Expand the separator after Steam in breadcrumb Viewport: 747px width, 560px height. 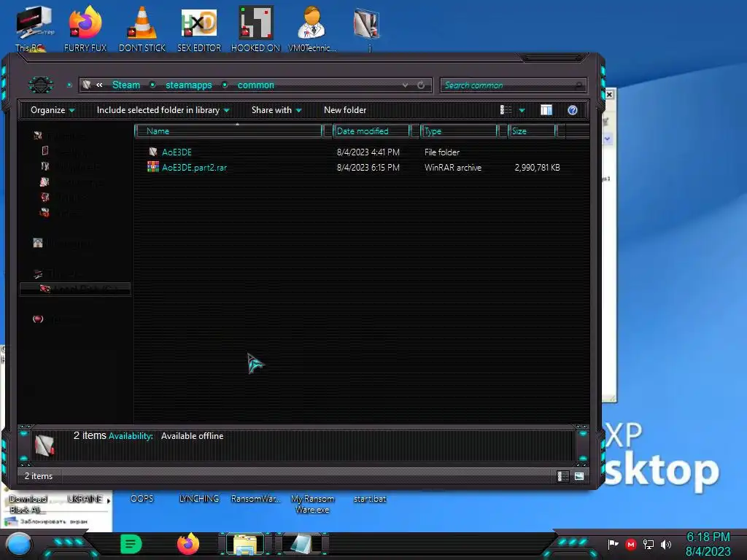click(152, 85)
